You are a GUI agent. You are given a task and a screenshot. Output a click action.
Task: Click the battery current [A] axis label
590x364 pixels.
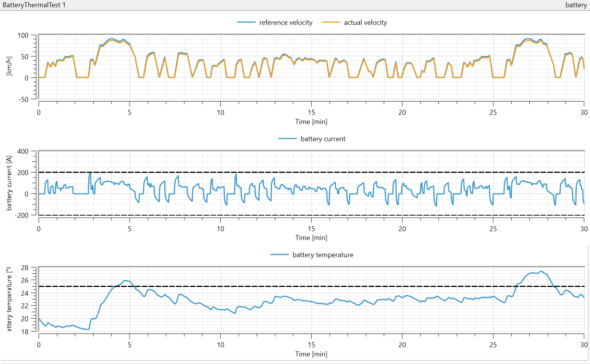coord(9,183)
